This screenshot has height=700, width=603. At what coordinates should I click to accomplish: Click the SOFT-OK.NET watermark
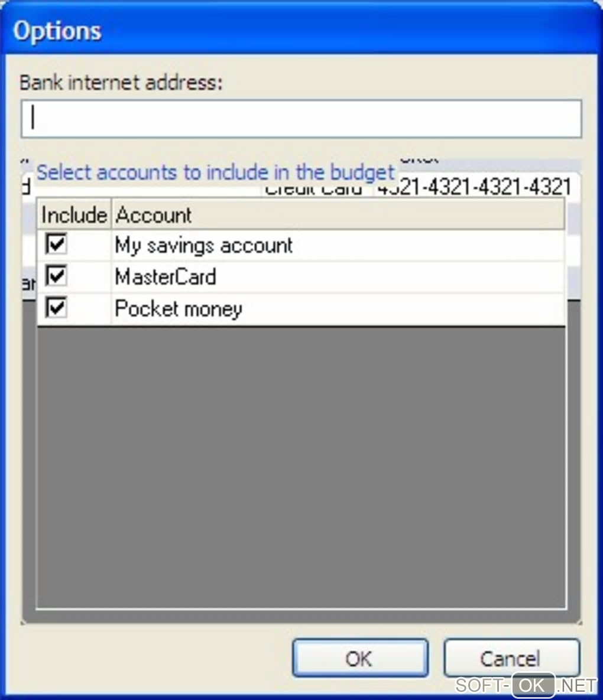(526, 685)
